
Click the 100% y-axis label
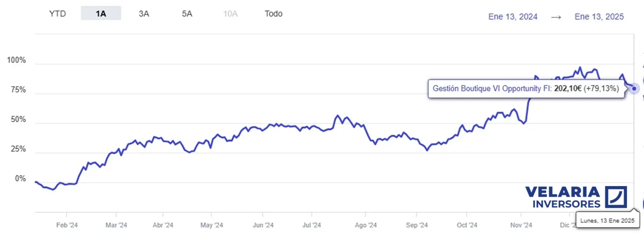pyautogui.click(x=16, y=61)
